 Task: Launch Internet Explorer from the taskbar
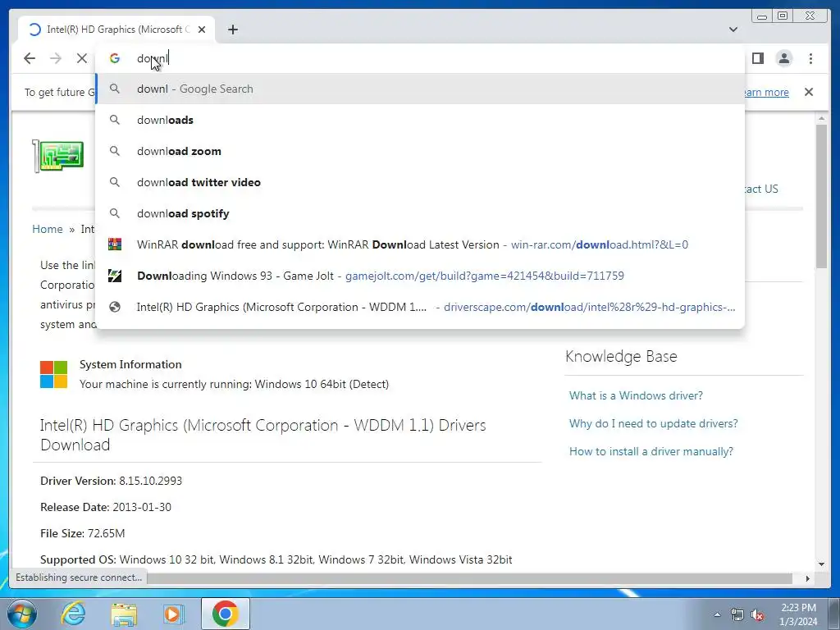coord(73,614)
